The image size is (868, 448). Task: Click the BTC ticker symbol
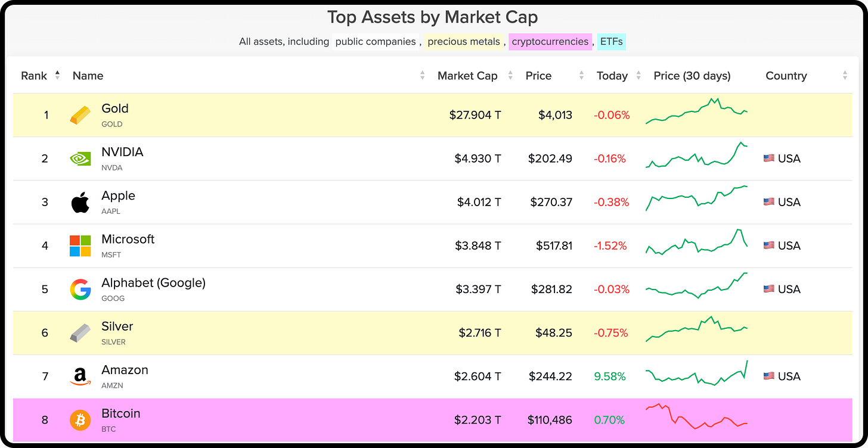click(108, 429)
